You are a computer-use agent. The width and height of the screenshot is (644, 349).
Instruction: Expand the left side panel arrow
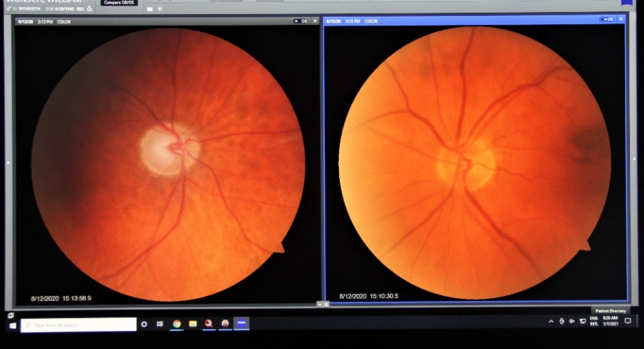(x=8, y=162)
